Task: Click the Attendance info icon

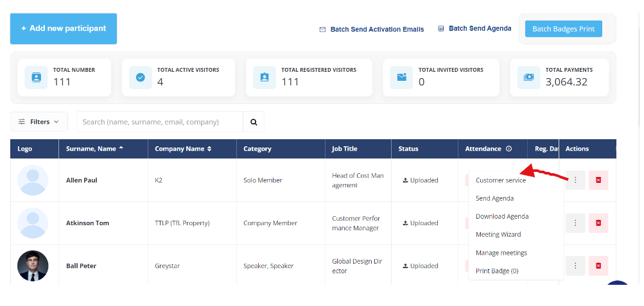Action: [509, 149]
